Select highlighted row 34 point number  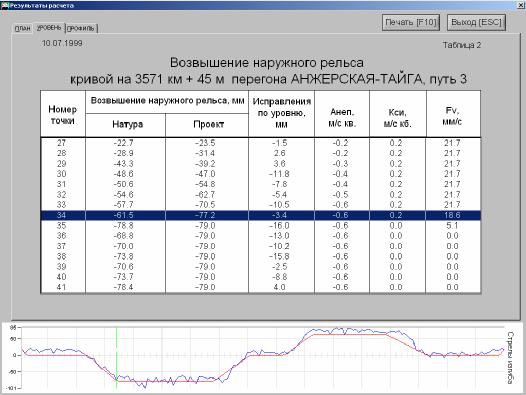click(x=61, y=215)
